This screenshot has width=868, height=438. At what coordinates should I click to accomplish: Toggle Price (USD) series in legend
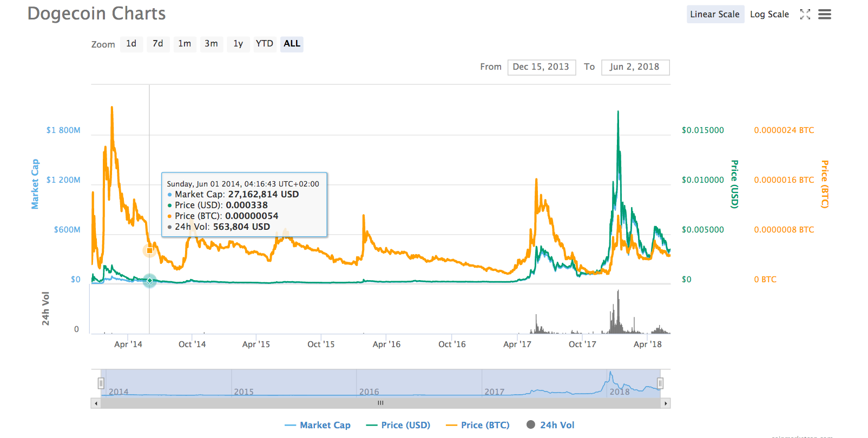coord(398,426)
